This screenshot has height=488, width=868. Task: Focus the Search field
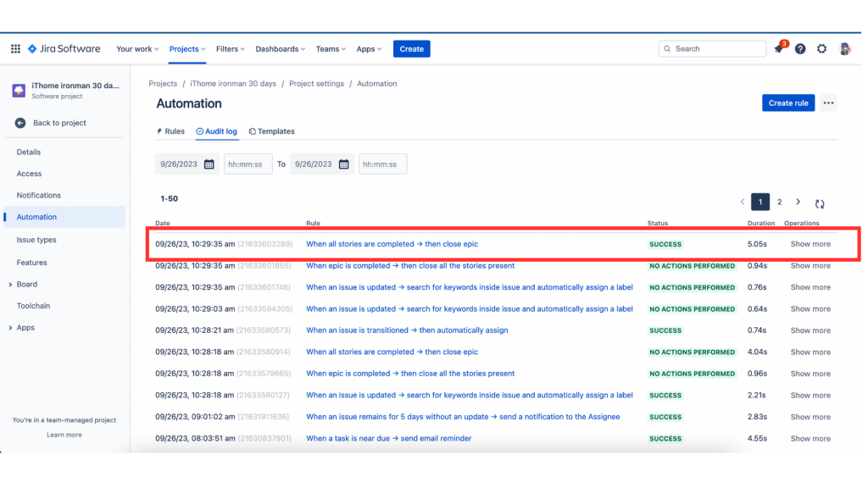pos(712,48)
